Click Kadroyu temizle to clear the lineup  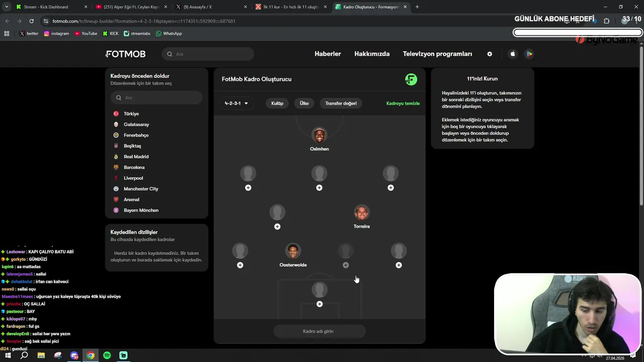click(403, 103)
